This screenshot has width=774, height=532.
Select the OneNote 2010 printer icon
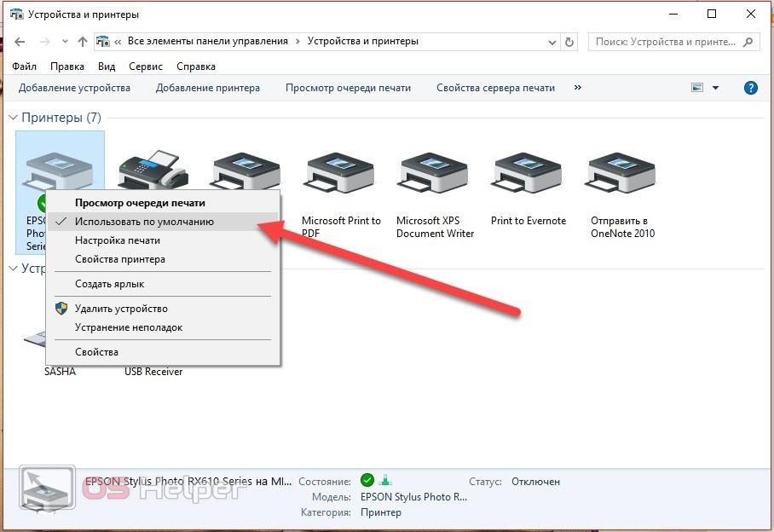622,172
